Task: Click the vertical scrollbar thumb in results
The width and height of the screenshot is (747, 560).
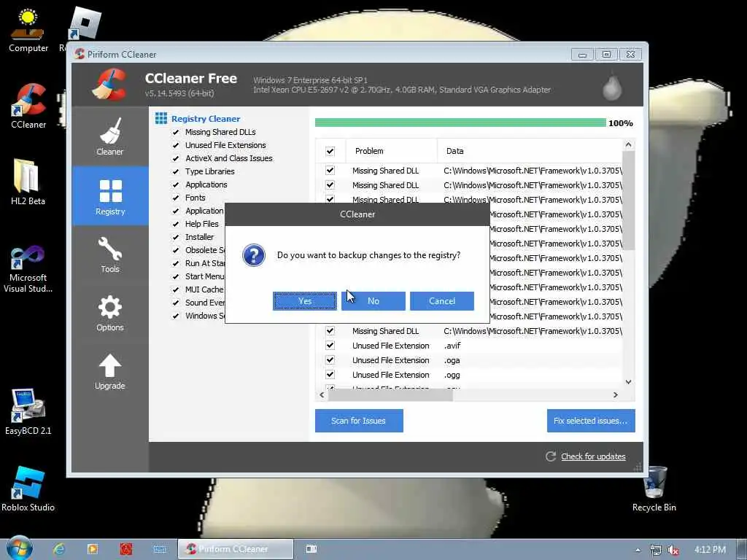Action: click(x=628, y=201)
